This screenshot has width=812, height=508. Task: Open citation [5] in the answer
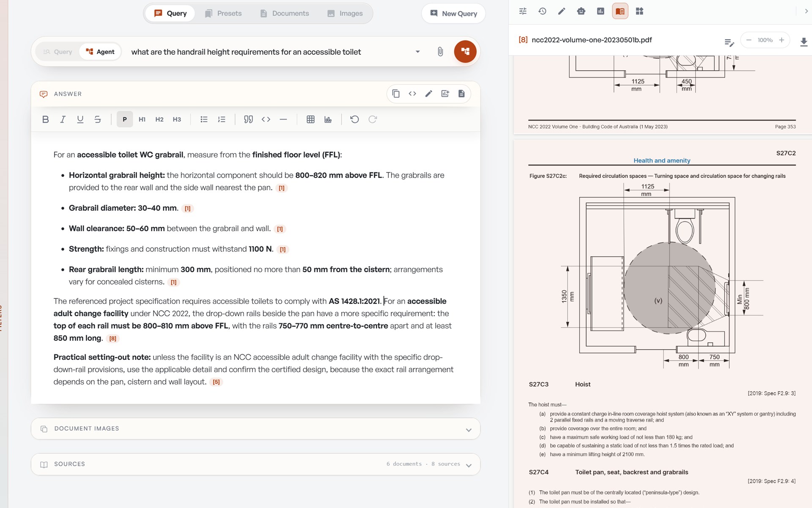click(216, 382)
